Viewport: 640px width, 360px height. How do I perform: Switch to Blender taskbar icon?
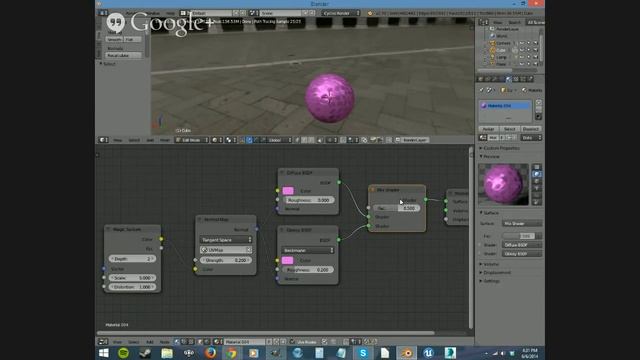(407, 353)
